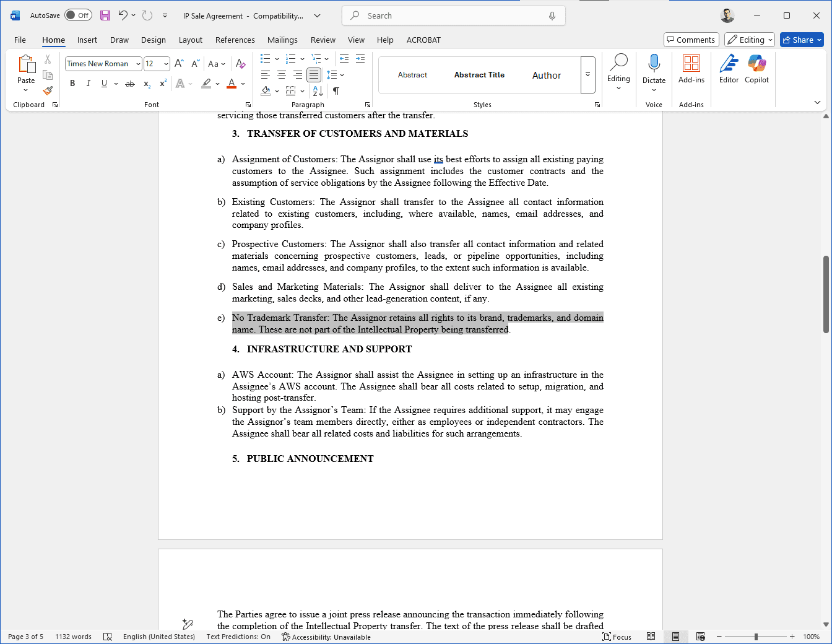Apply the text highlight color
The width and height of the screenshot is (832, 644).
click(x=206, y=84)
